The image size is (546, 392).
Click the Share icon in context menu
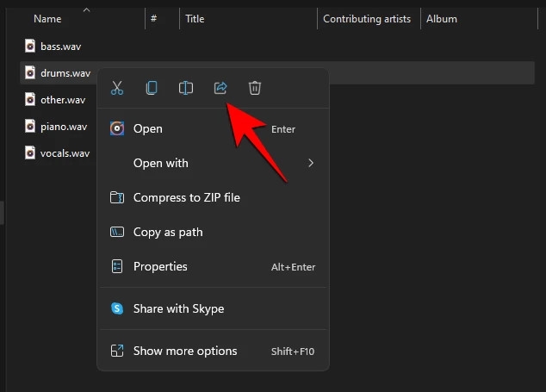[x=220, y=88]
